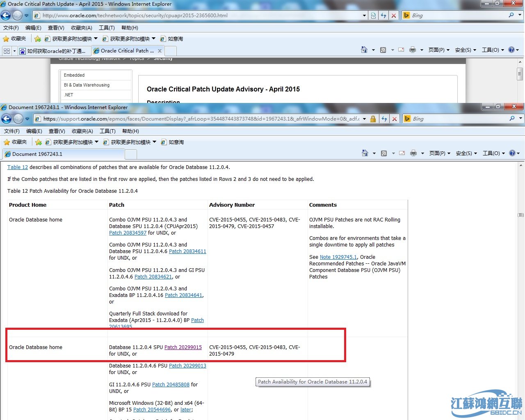Click Read mail icon in Document 1967243.1 command bar
This screenshot has height=420, width=525.
[402, 153]
